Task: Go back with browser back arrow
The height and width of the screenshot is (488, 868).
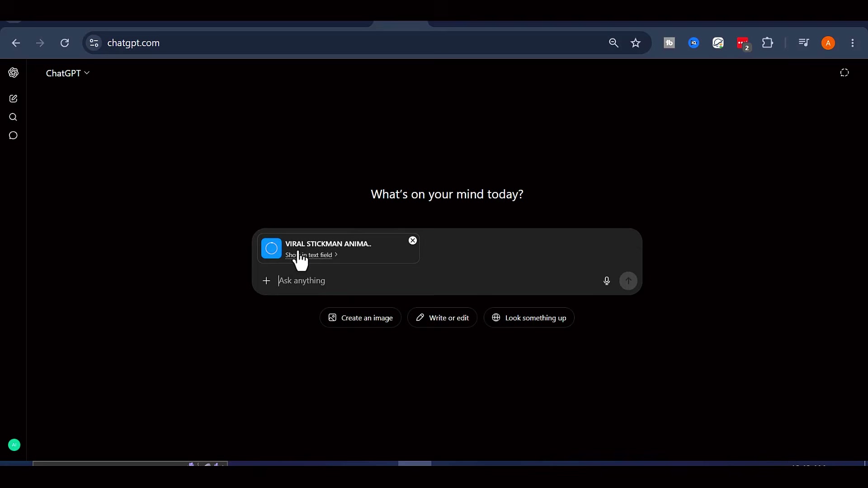Action: click(16, 43)
